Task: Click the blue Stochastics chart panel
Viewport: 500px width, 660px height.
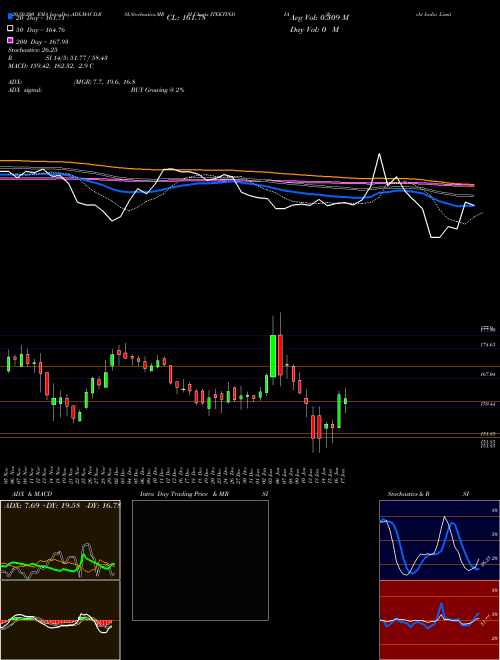Action: tap(439, 540)
